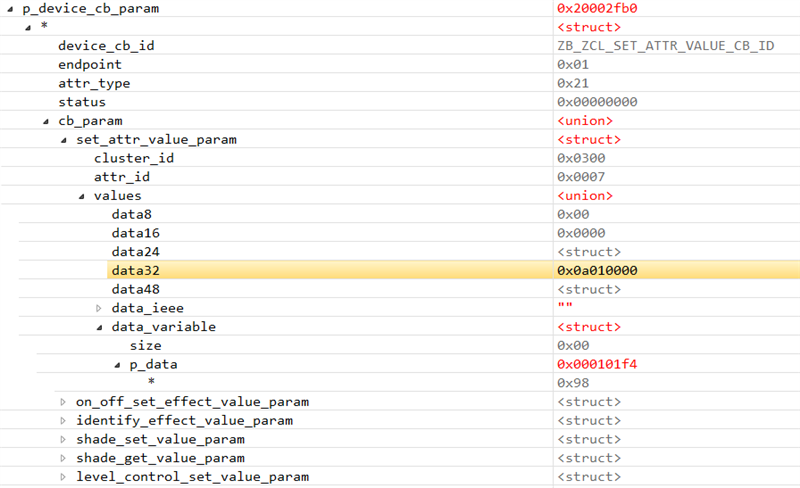Click endpoint value 0x01
This screenshot has width=800, height=488.
[573, 65]
